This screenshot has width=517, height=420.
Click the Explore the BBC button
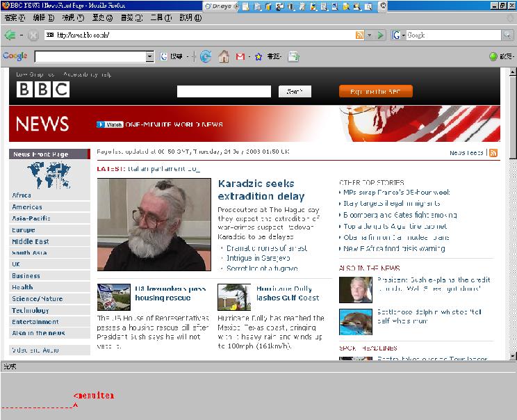tap(375, 92)
